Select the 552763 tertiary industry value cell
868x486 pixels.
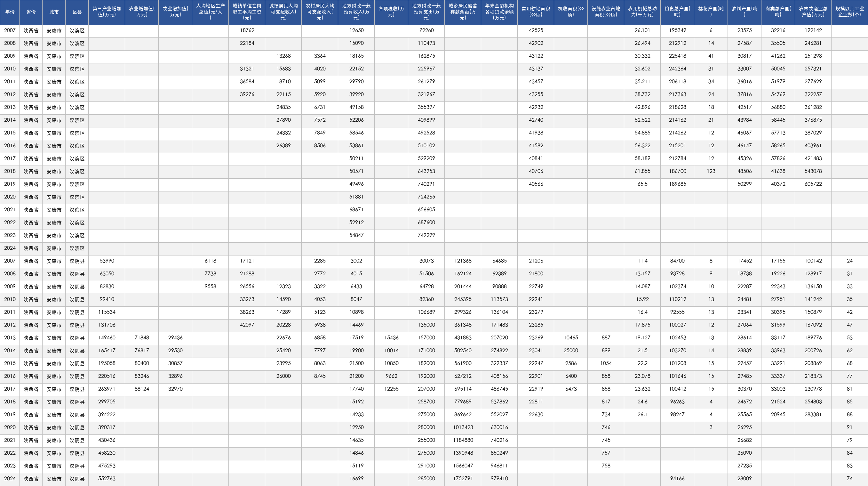point(107,479)
